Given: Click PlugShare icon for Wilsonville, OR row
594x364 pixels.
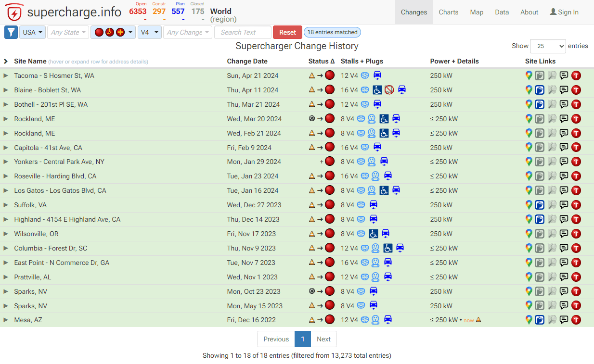Looking at the screenshot, I should tap(540, 234).
